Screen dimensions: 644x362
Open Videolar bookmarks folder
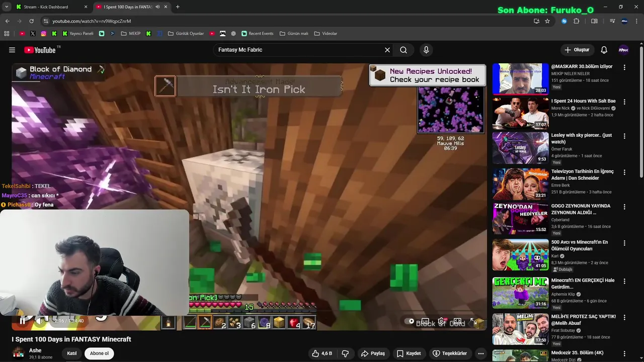326,34
